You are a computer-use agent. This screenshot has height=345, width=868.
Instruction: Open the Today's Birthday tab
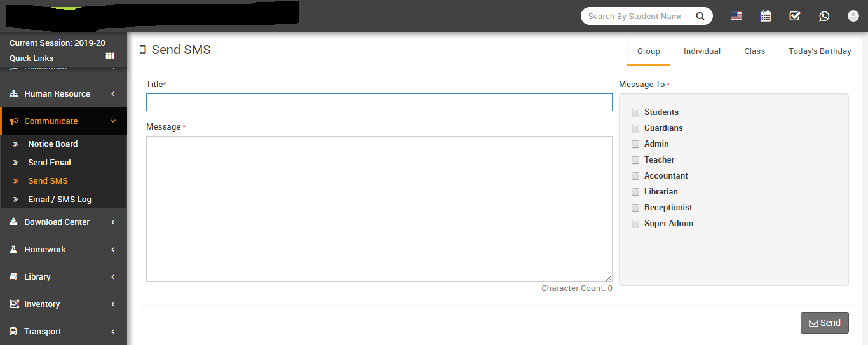pos(820,51)
